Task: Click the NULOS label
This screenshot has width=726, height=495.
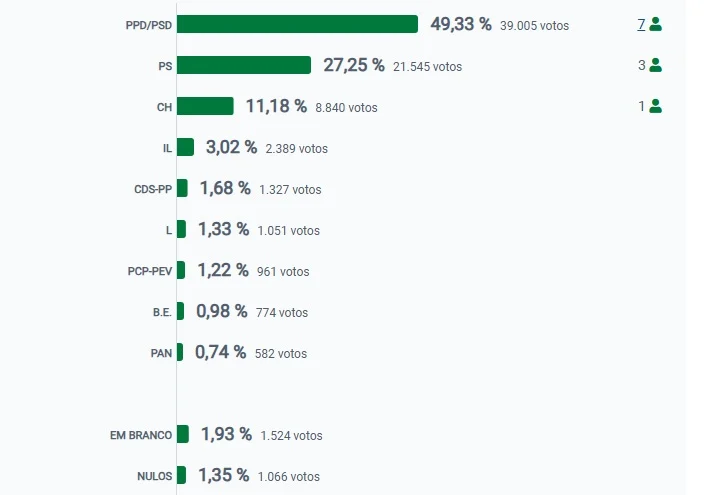Action: [x=155, y=476]
